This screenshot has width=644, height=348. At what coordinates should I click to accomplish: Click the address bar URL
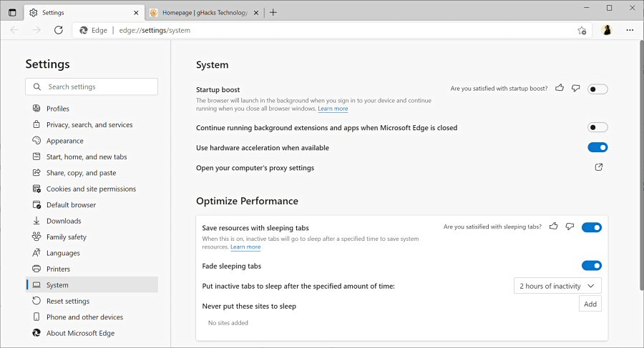tap(155, 30)
